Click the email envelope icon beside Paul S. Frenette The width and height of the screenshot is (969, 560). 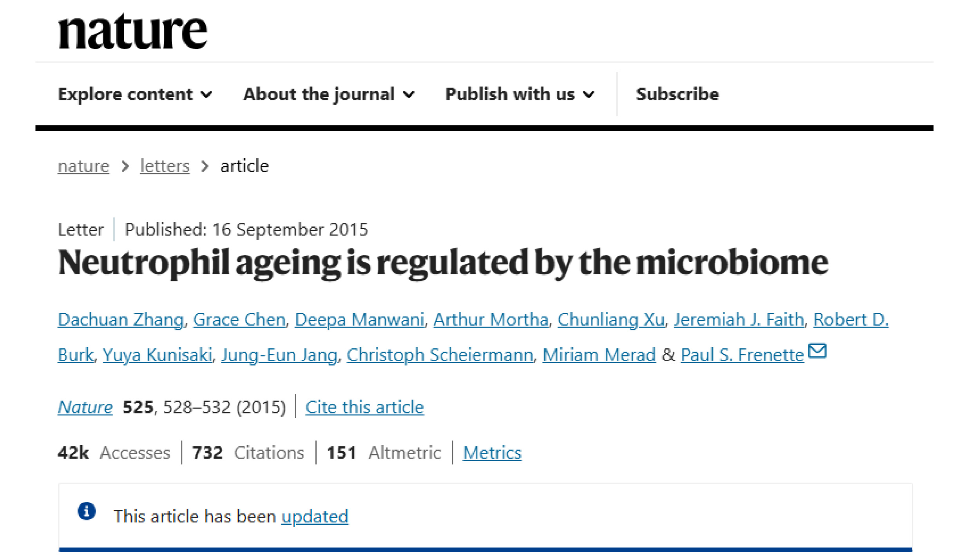(x=817, y=351)
